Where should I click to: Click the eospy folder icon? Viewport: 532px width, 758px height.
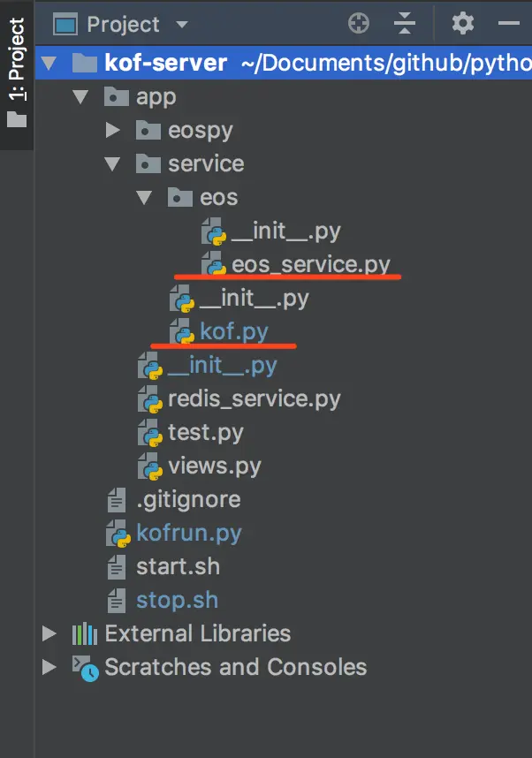148,131
